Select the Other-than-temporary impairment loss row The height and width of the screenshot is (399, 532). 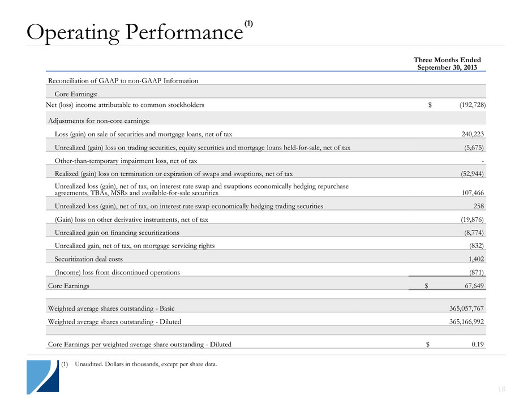click(x=126, y=161)
